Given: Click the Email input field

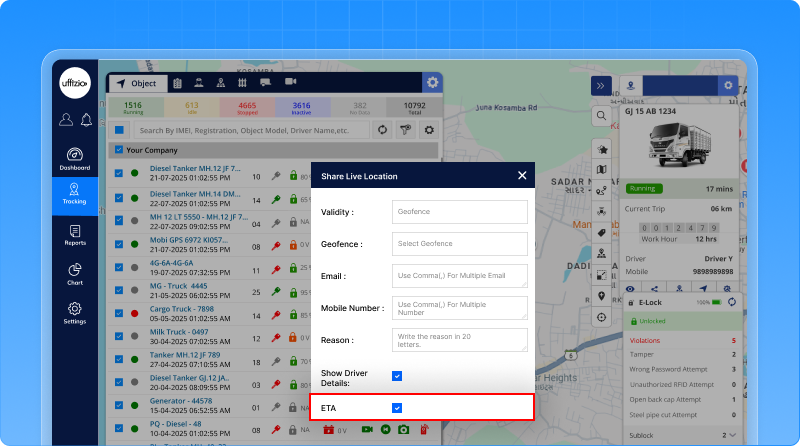Looking at the screenshot, I should 459,276.
